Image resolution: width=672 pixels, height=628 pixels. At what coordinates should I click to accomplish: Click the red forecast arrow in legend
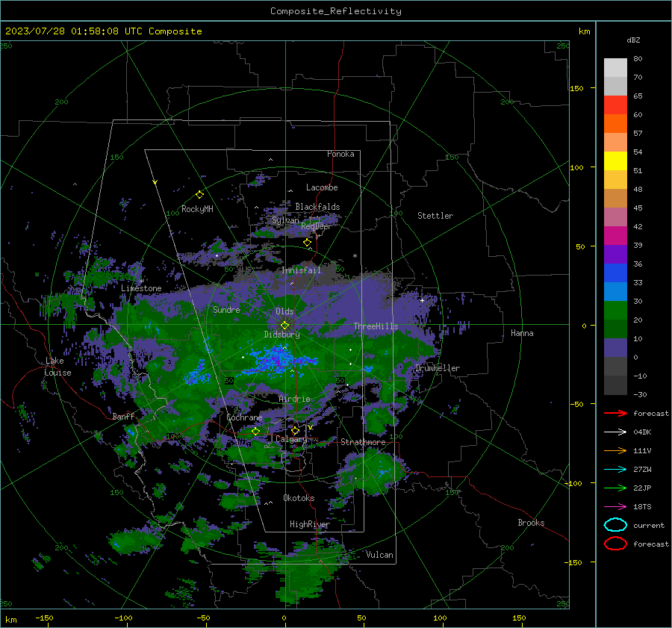click(x=615, y=413)
